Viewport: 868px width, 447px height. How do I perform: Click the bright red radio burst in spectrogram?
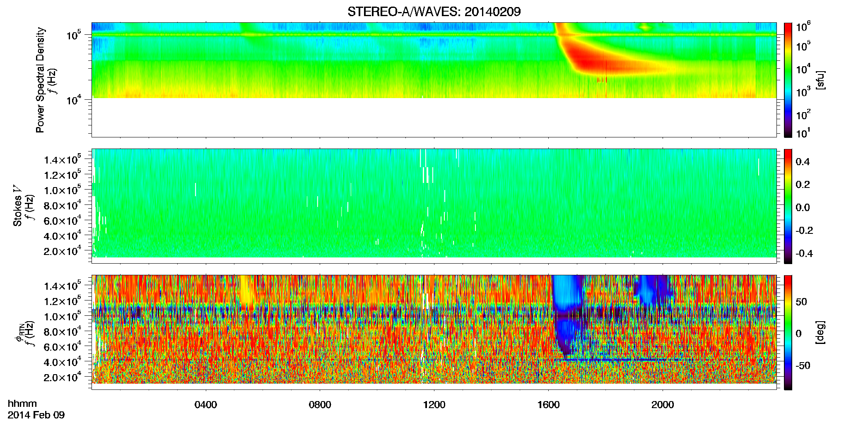pyautogui.click(x=592, y=62)
